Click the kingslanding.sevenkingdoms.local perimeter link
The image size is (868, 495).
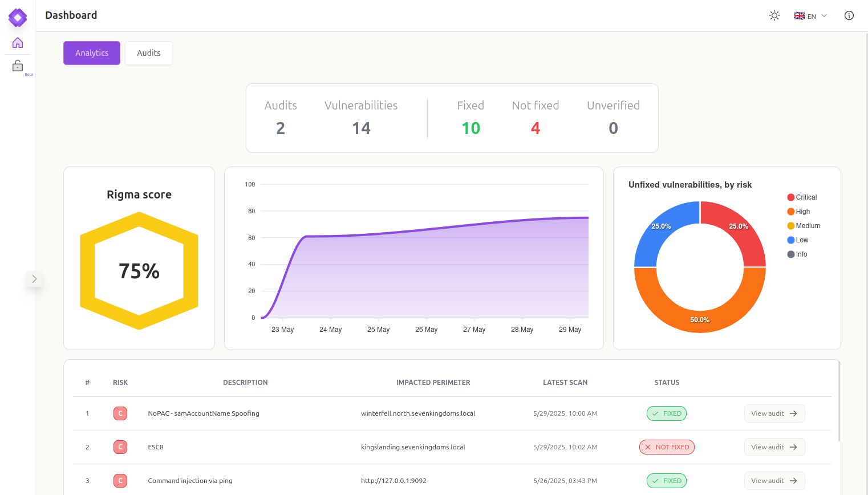(x=413, y=447)
